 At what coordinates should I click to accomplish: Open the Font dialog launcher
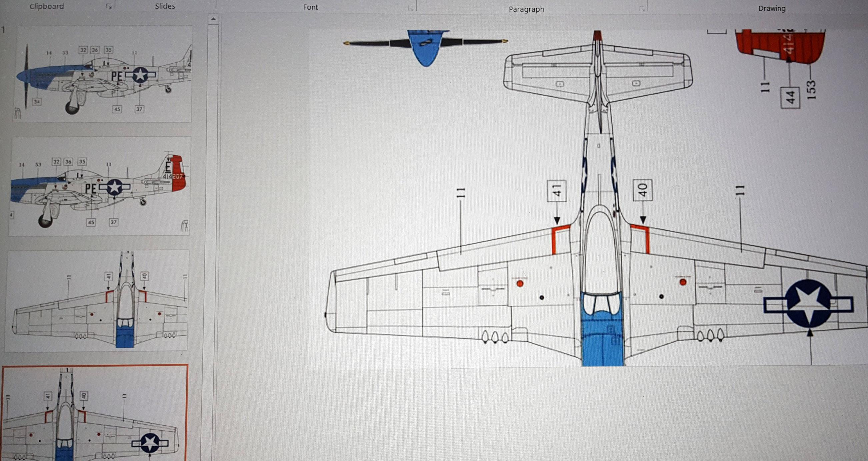tap(410, 8)
